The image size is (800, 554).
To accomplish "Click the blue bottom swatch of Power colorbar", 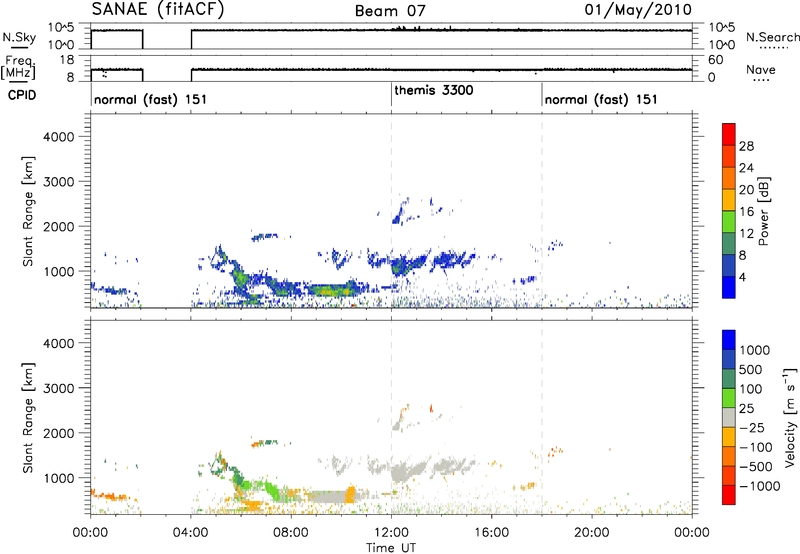I will point(729,287).
